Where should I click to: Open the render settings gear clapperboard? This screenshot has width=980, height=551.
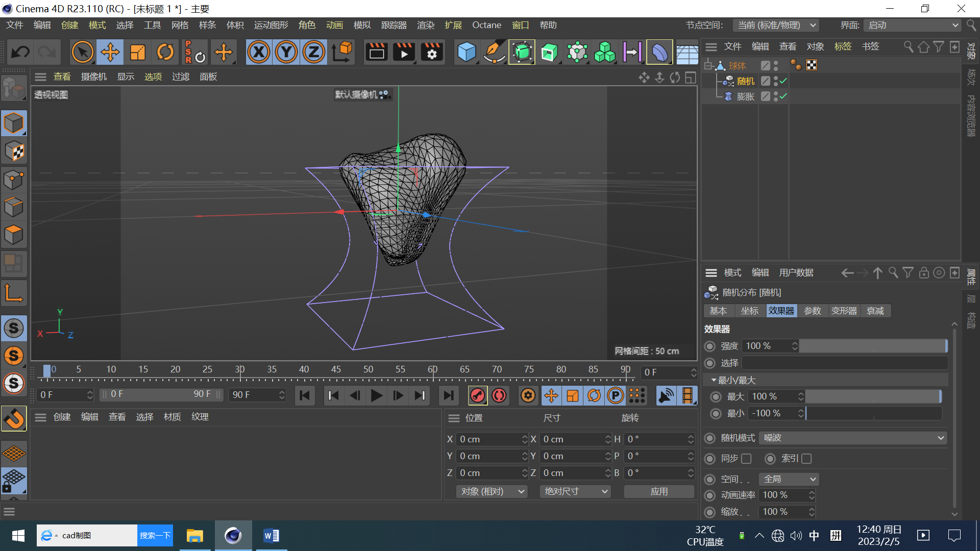(x=432, y=52)
